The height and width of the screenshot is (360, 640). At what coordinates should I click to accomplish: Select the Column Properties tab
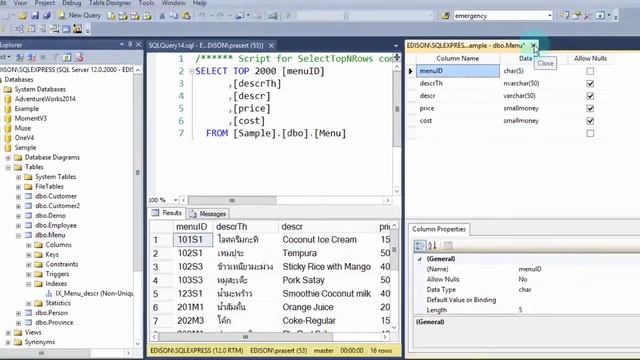pyautogui.click(x=439, y=229)
